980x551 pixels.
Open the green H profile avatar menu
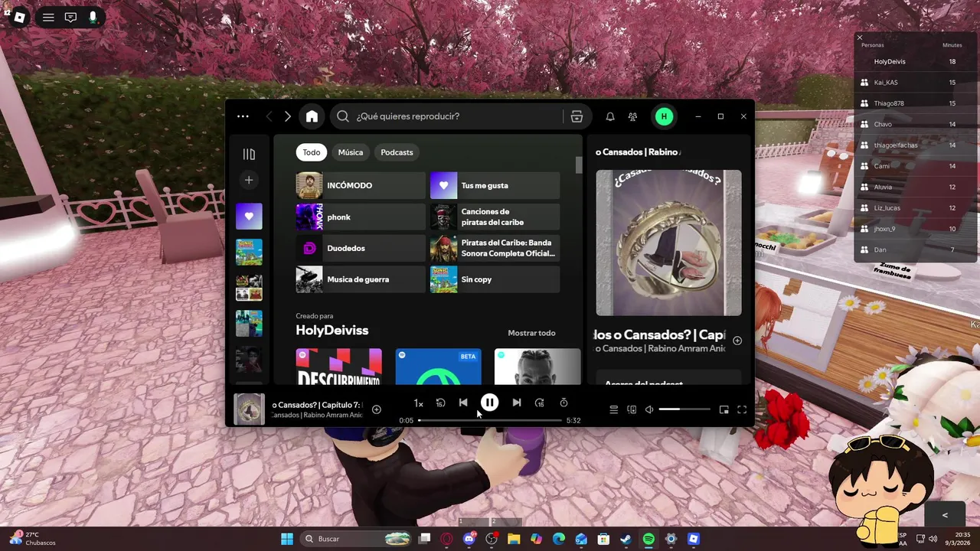click(x=664, y=116)
